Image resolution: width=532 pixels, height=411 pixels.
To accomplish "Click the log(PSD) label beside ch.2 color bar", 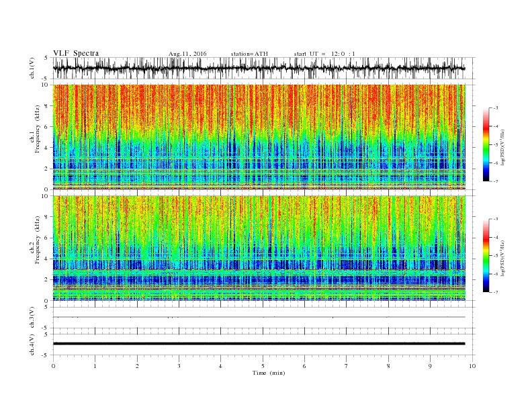I will pos(503,258).
